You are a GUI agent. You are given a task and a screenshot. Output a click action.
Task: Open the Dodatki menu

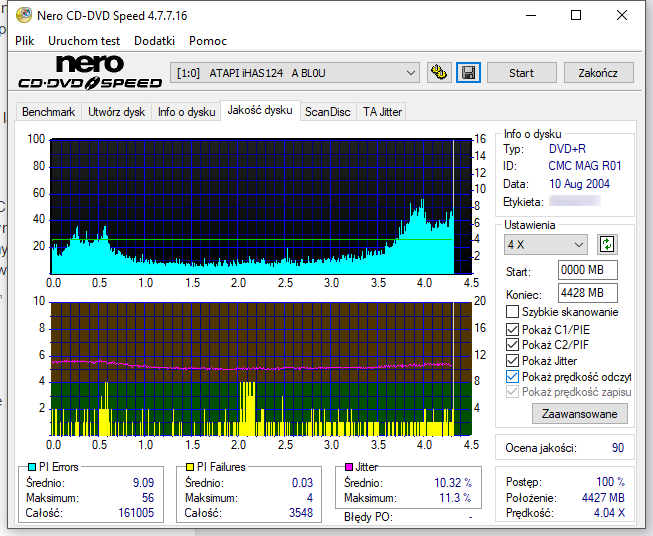[x=154, y=41]
